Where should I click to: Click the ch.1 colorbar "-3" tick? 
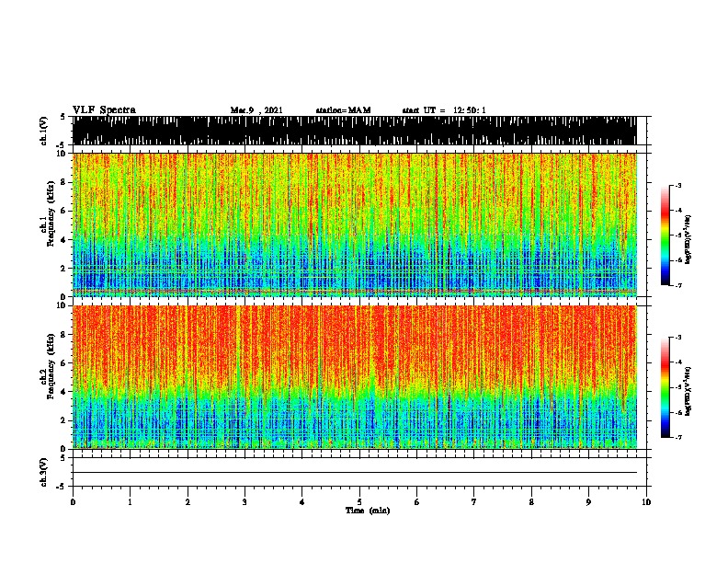pos(678,185)
